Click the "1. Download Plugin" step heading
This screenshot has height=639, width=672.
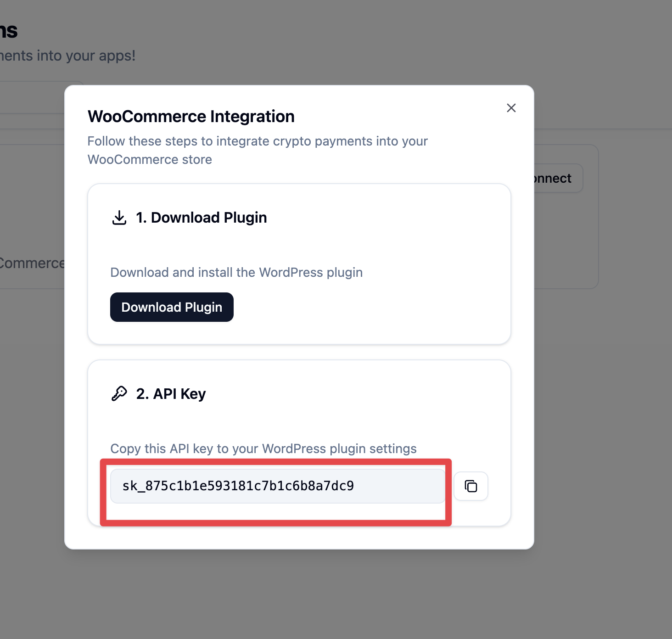pyautogui.click(x=201, y=218)
